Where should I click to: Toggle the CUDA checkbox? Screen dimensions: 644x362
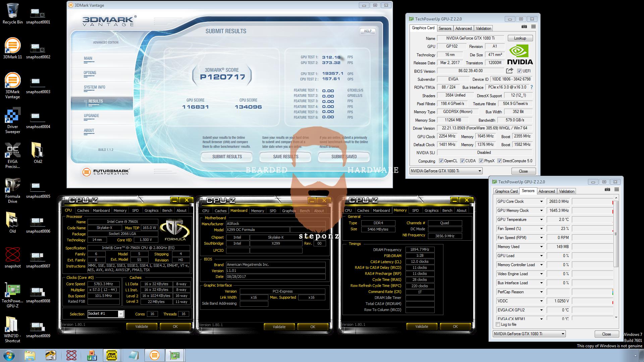pyautogui.click(x=463, y=161)
